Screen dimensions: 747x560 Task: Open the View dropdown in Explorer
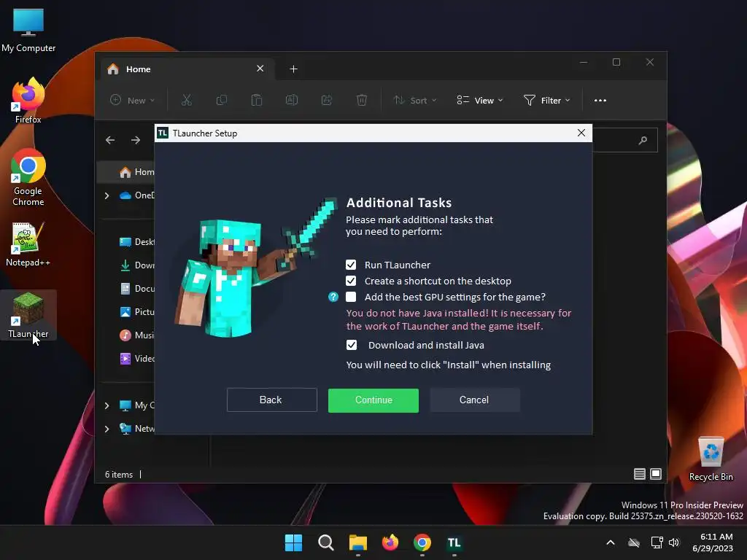(480, 101)
